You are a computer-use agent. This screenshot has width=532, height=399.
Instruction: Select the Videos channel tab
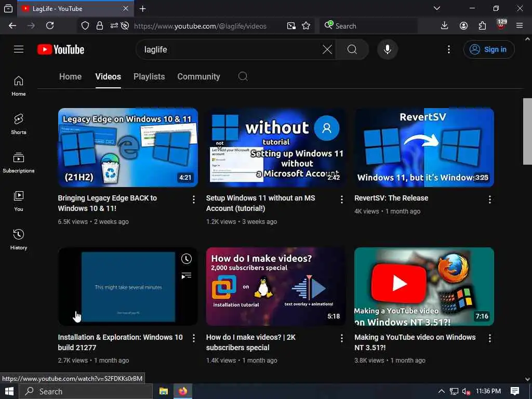coord(108,77)
